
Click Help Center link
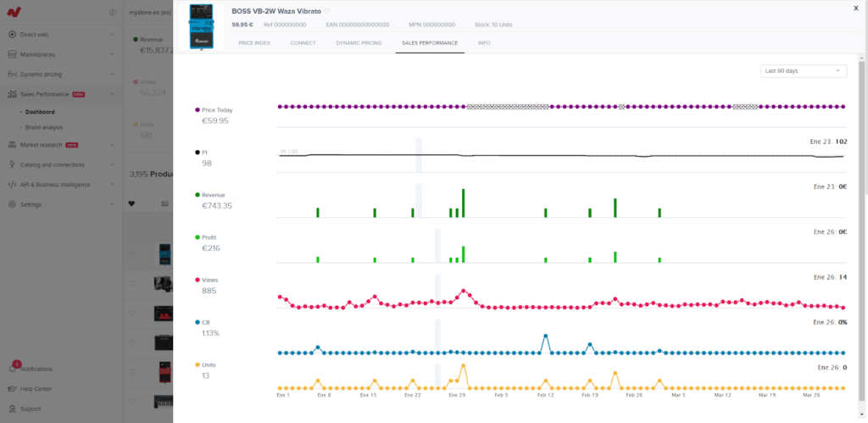[x=36, y=389]
